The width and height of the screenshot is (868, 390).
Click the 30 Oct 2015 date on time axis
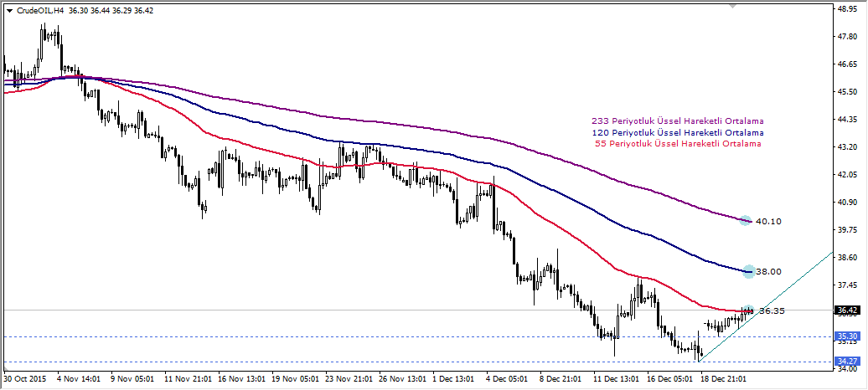(26, 378)
